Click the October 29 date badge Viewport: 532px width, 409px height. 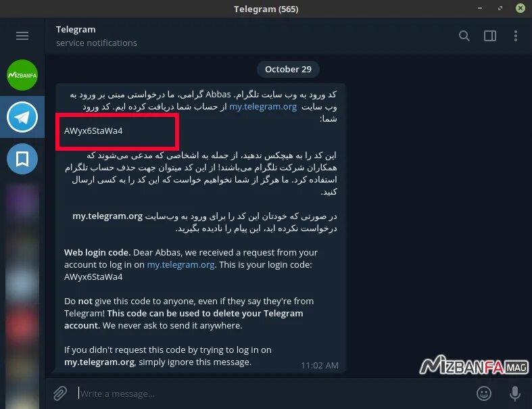click(x=288, y=69)
